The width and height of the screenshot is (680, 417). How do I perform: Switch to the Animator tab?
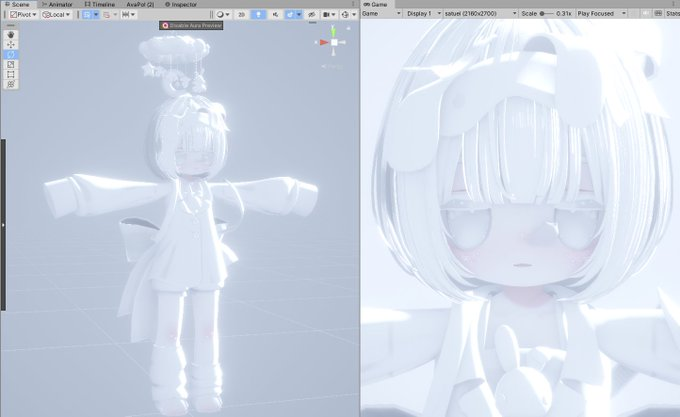point(57,4)
